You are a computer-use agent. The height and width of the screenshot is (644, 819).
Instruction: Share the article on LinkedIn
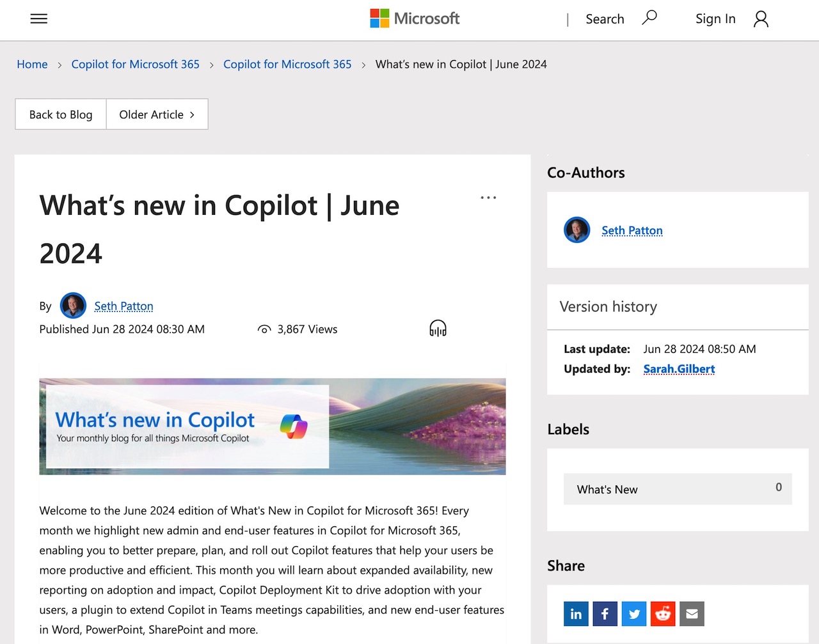tap(576, 614)
